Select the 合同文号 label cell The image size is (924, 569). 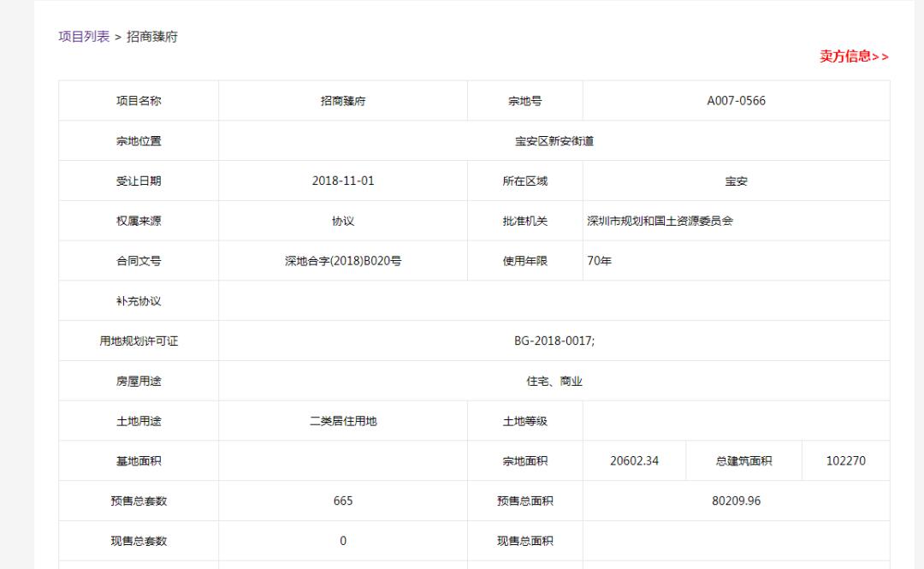[x=139, y=261]
